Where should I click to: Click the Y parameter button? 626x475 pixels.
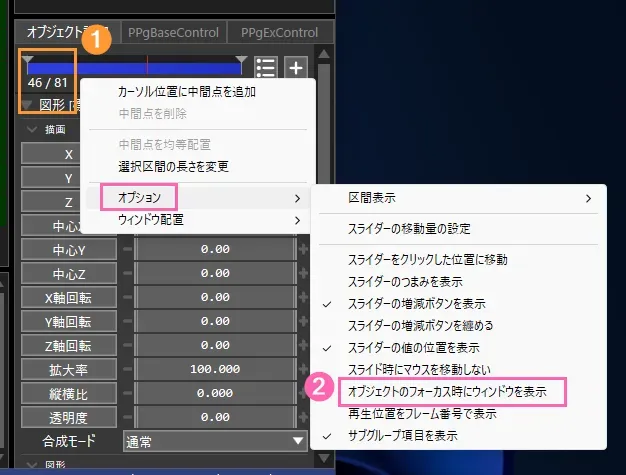tap(51, 178)
